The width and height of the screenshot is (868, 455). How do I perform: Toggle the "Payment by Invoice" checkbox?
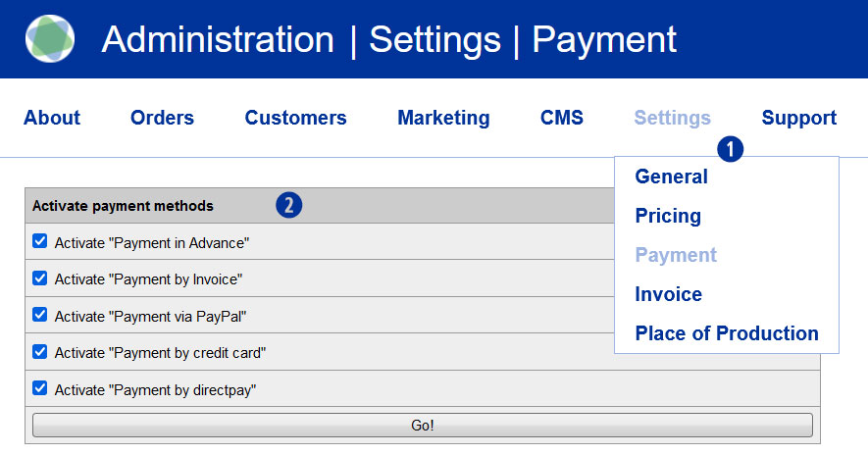pyautogui.click(x=40, y=278)
